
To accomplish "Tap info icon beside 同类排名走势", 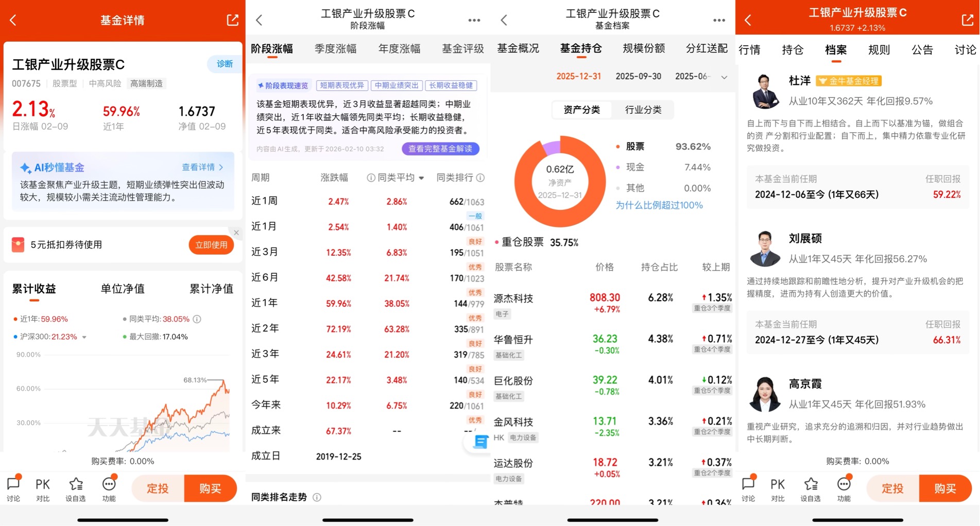I will point(317,497).
